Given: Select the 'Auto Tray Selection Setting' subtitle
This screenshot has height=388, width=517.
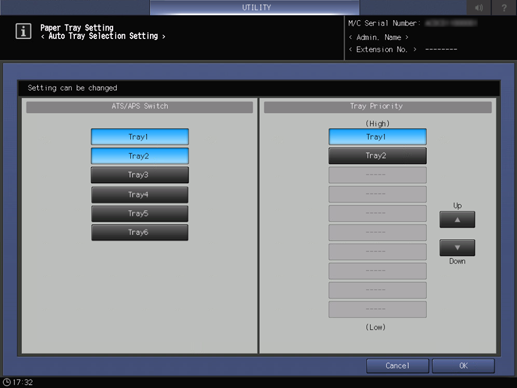Looking at the screenshot, I should [x=103, y=36].
